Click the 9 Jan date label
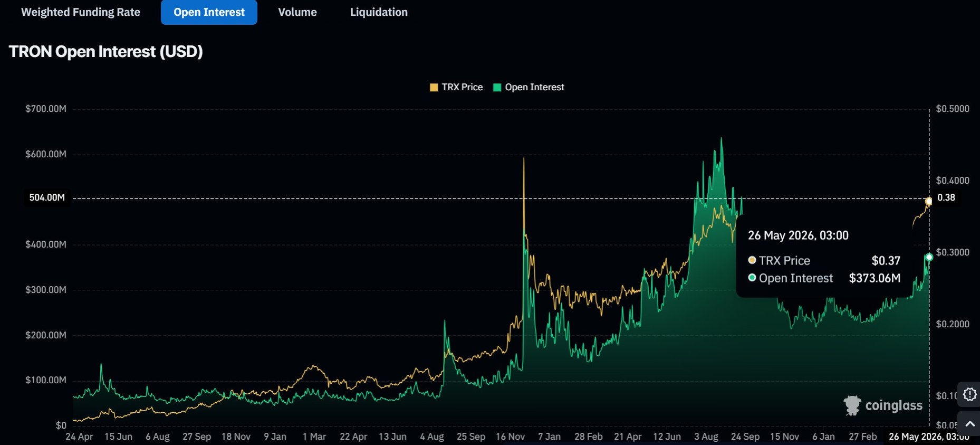 (275, 437)
